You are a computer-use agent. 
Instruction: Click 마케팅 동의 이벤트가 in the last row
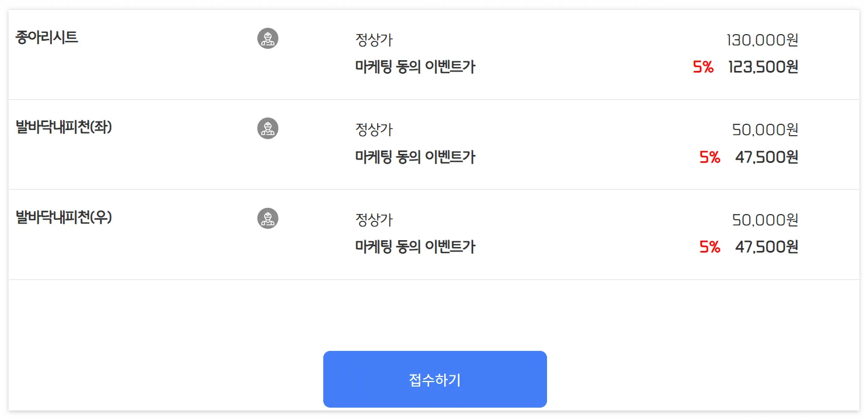tap(415, 247)
